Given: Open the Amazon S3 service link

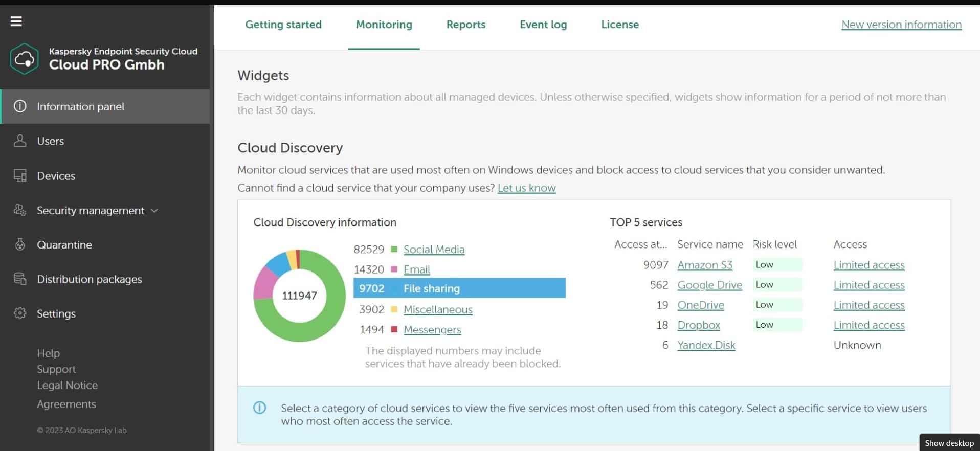Looking at the screenshot, I should [705, 265].
